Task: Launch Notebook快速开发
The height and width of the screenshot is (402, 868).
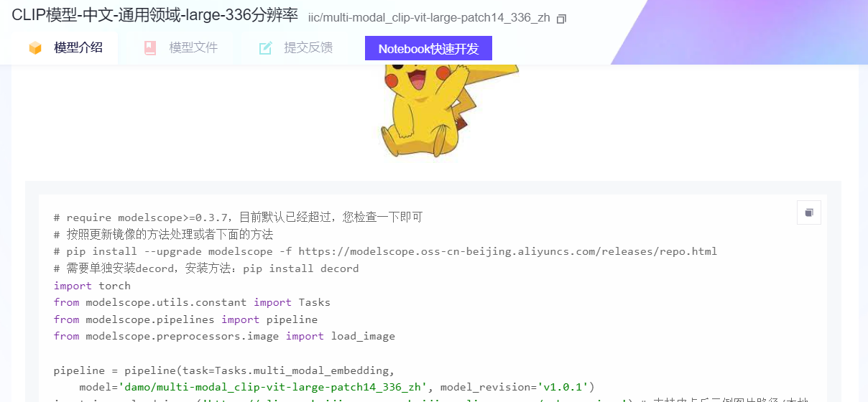Action: point(428,48)
